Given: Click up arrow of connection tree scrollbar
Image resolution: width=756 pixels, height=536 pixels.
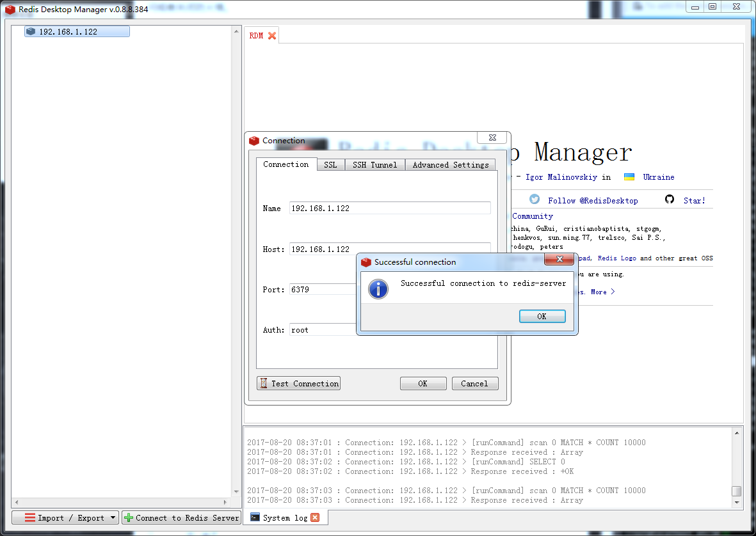Looking at the screenshot, I should [x=236, y=31].
